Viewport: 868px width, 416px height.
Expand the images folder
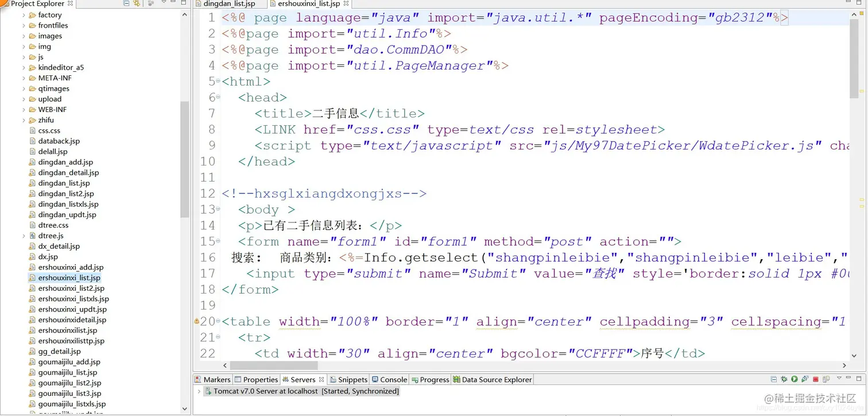pos(24,36)
